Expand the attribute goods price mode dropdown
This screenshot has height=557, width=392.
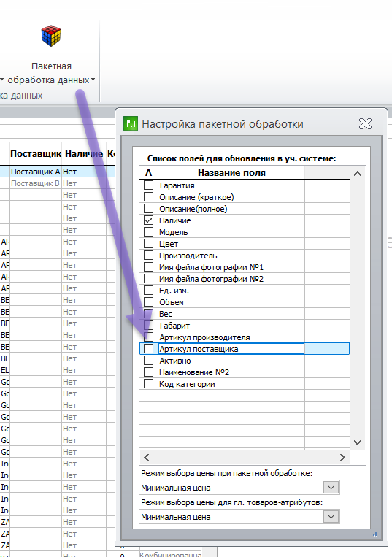click(x=331, y=517)
